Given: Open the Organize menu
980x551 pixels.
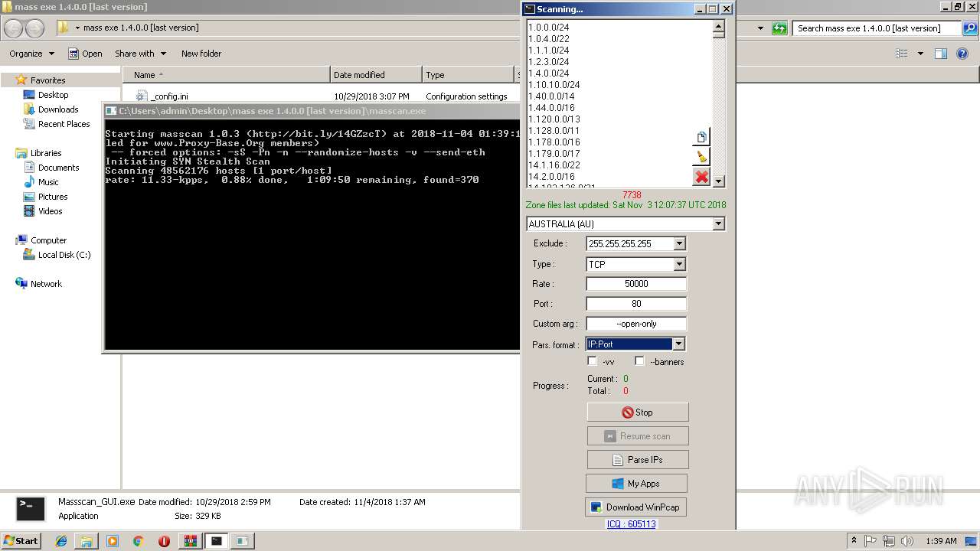Looking at the screenshot, I should click(x=32, y=54).
